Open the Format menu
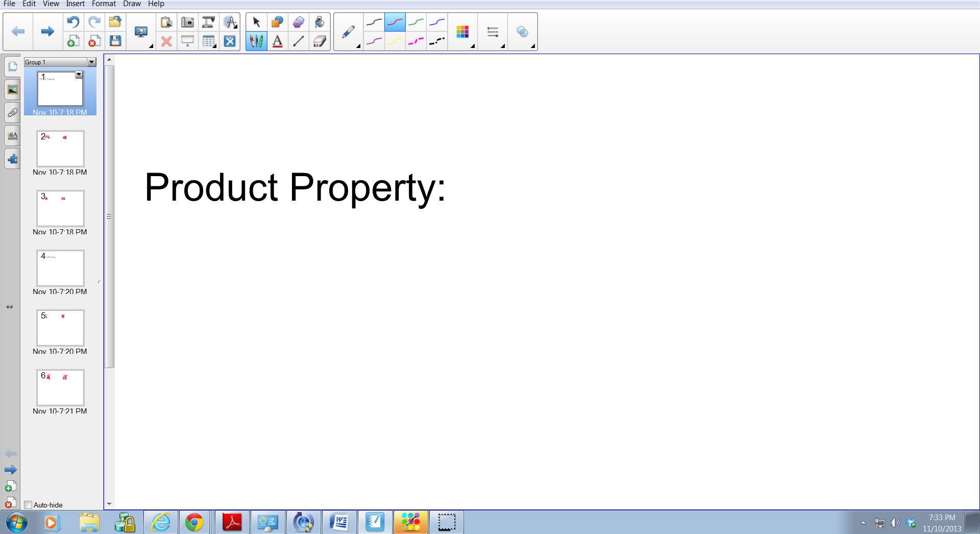This screenshot has width=980, height=534. point(104,4)
